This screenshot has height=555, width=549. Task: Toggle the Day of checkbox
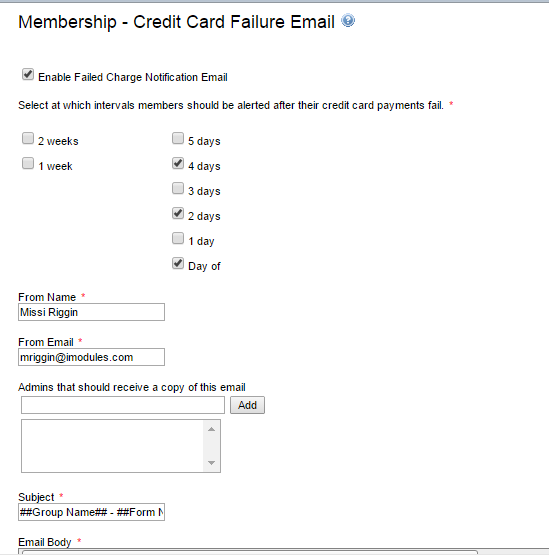pos(178,263)
